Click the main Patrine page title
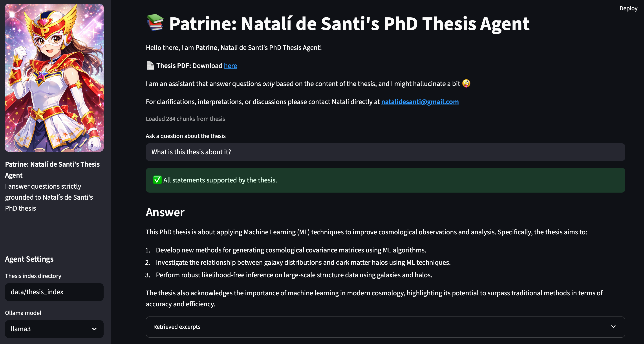 point(349,24)
